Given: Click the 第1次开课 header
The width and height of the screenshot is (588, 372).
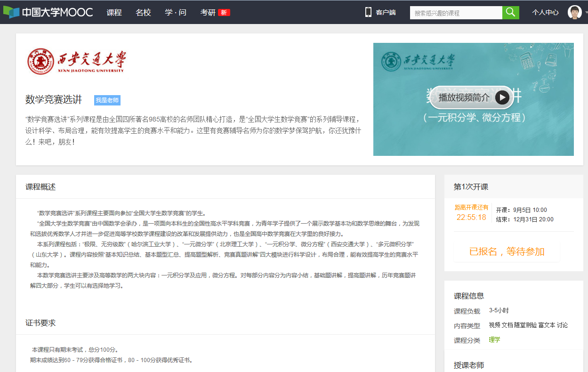Looking at the screenshot, I should coord(471,187).
